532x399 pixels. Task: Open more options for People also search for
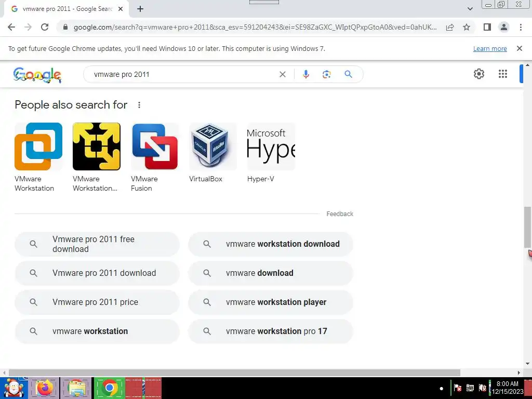point(139,105)
